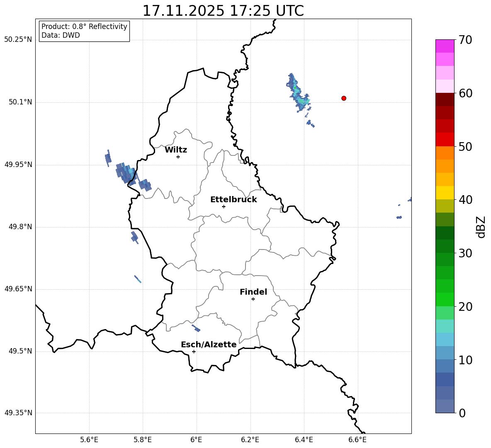The width and height of the screenshot is (491, 448).
Task: Click the colorbar label 40
Action: [465, 200]
